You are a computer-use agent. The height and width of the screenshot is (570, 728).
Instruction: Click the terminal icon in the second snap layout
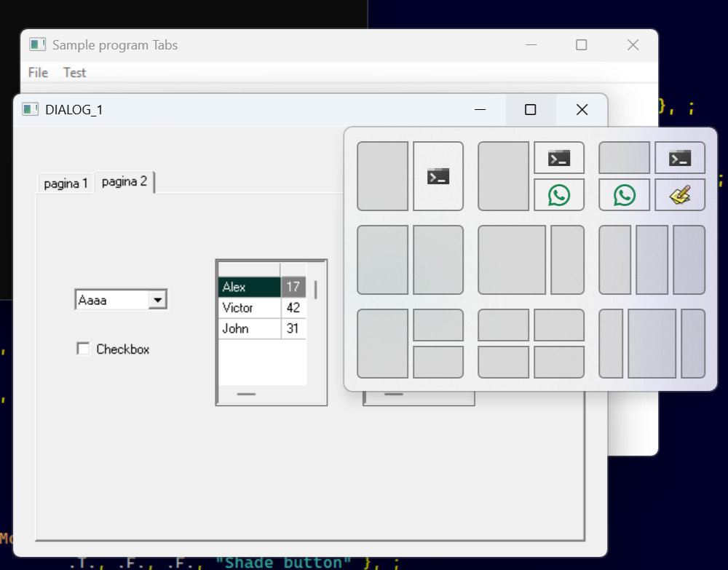[x=559, y=158]
